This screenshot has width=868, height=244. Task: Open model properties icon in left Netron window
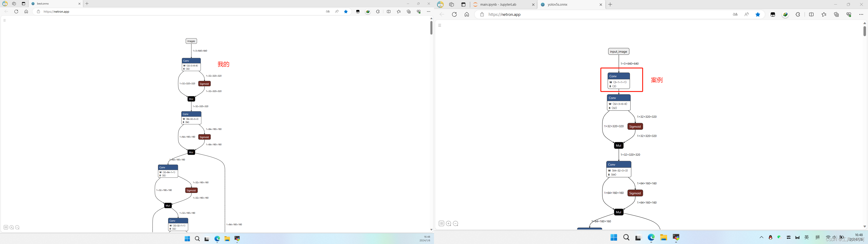pyautogui.click(x=6, y=228)
